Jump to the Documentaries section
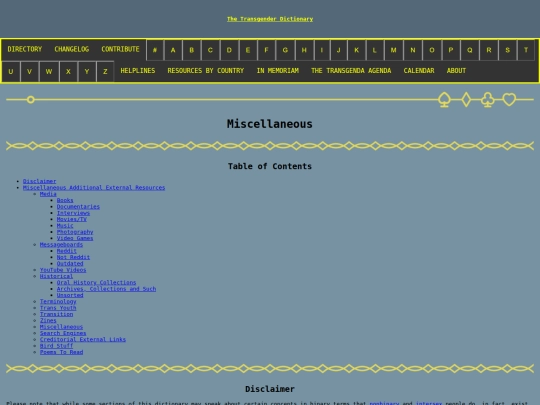This screenshot has width=540, height=405. click(x=78, y=207)
